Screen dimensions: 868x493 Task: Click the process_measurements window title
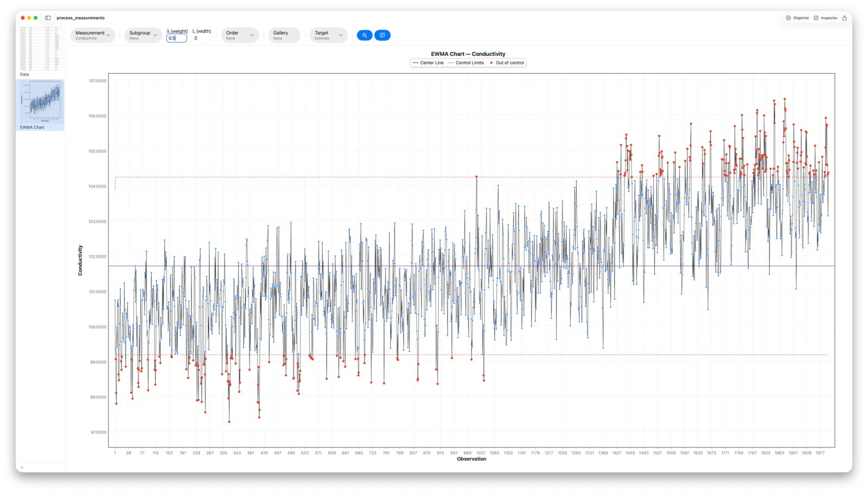click(x=81, y=18)
